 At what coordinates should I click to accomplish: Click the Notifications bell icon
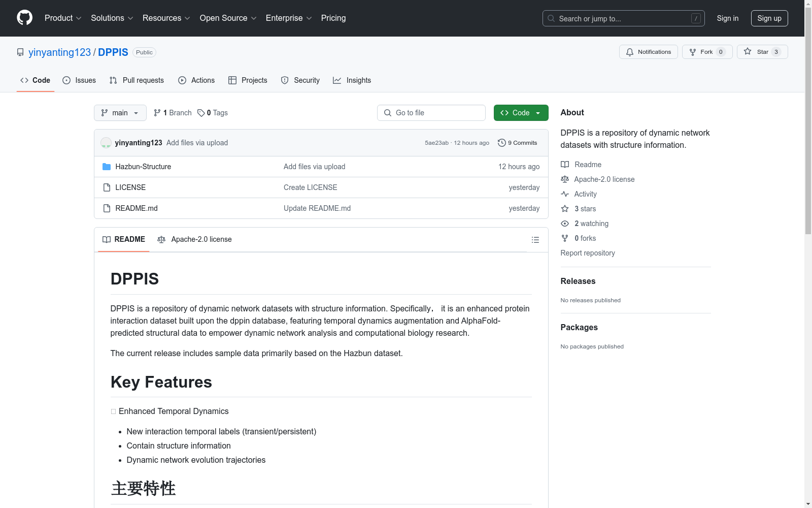point(630,52)
